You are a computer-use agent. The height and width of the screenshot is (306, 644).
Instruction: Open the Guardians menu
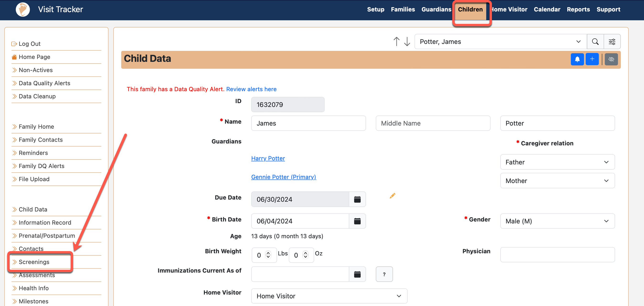pos(436,10)
